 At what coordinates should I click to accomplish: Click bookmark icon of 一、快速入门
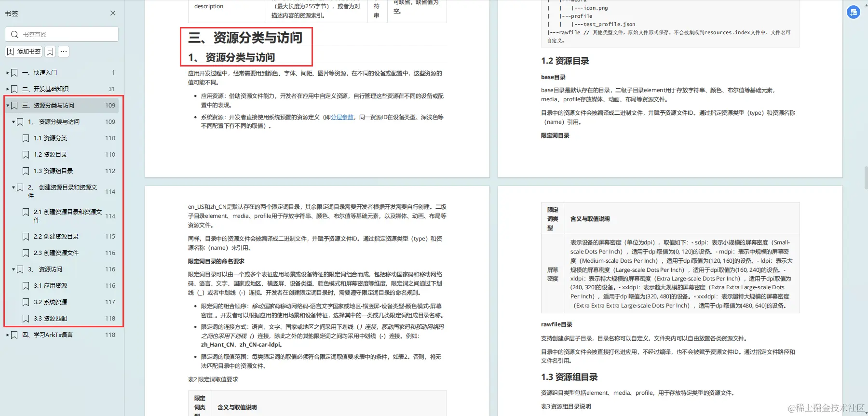tap(14, 73)
